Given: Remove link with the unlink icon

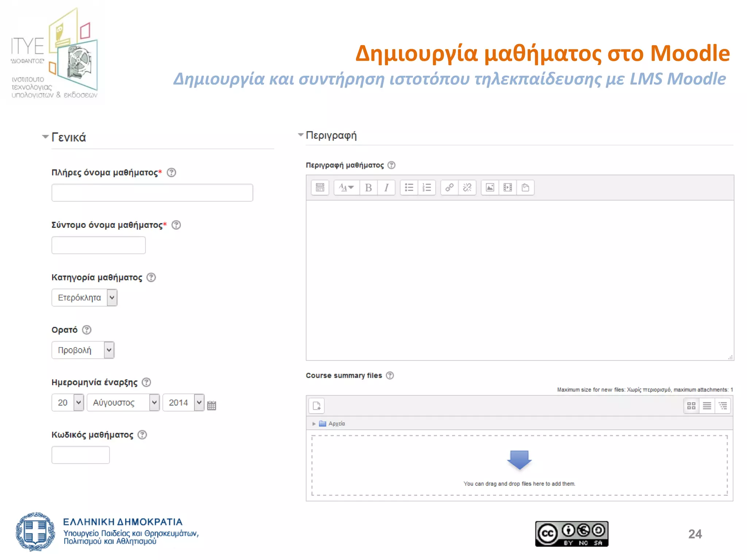Looking at the screenshot, I should point(467,187).
